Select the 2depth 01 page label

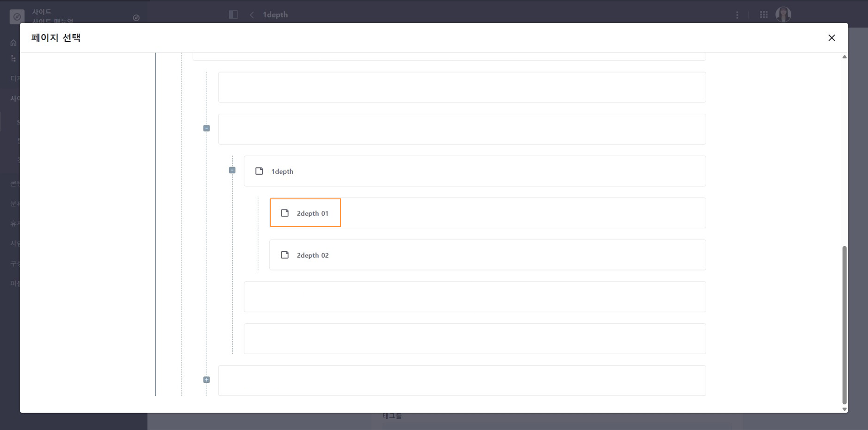click(312, 213)
